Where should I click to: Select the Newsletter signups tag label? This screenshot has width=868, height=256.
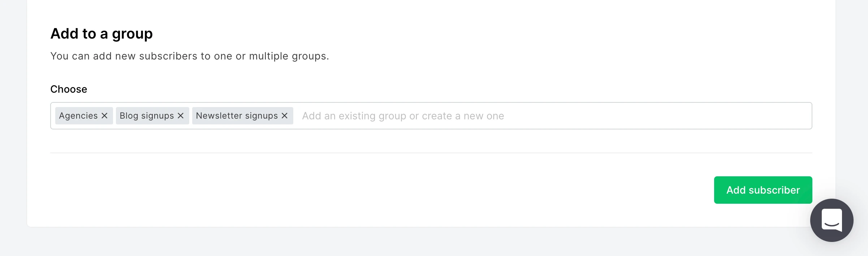point(237,116)
